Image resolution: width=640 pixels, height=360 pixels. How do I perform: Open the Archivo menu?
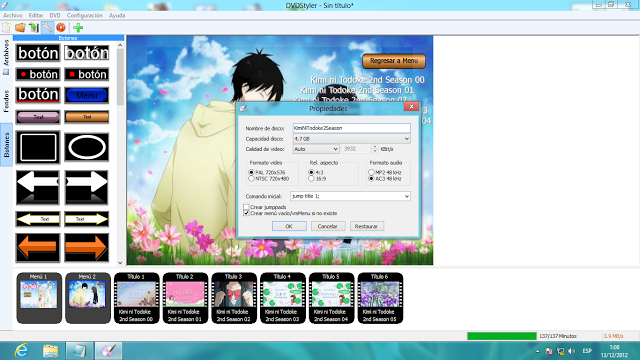[x=13, y=16]
